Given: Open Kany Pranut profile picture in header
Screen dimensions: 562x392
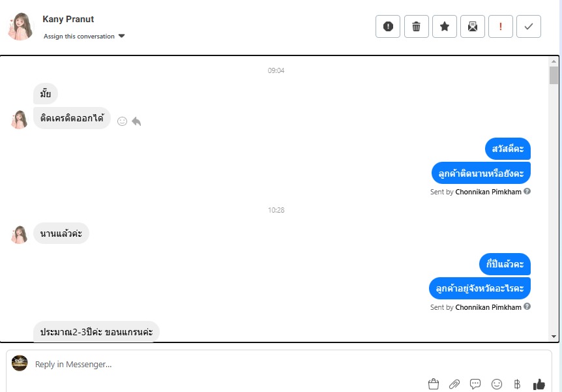Looking at the screenshot, I should [x=20, y=27].
